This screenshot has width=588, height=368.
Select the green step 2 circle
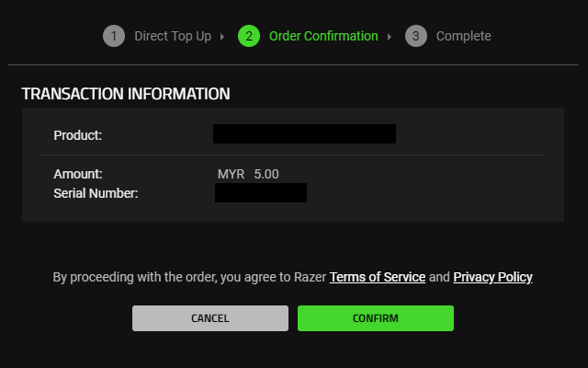click(x=249, y=36)
